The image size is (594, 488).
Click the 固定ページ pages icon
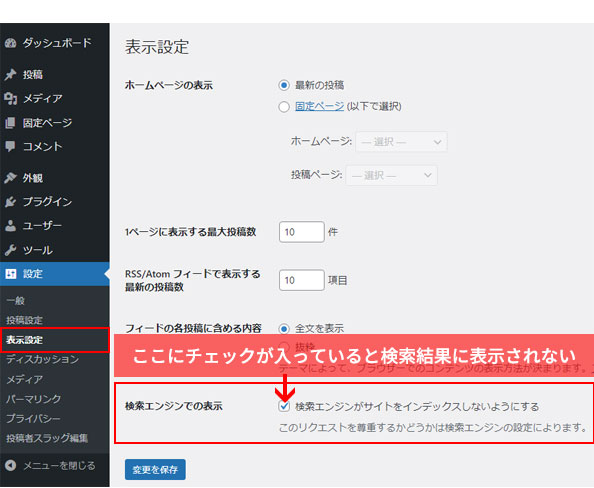click(x=11, y=123)
